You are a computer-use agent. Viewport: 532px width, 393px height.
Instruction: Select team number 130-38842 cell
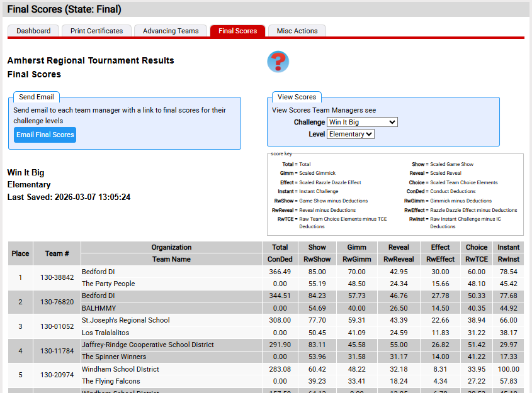click(x=57, y=277)
